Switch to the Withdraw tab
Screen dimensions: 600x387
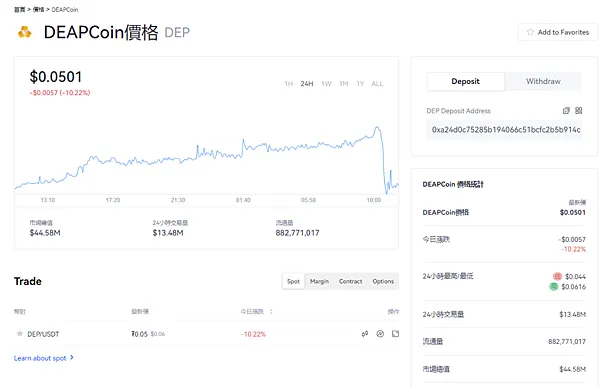click(543, 81)
